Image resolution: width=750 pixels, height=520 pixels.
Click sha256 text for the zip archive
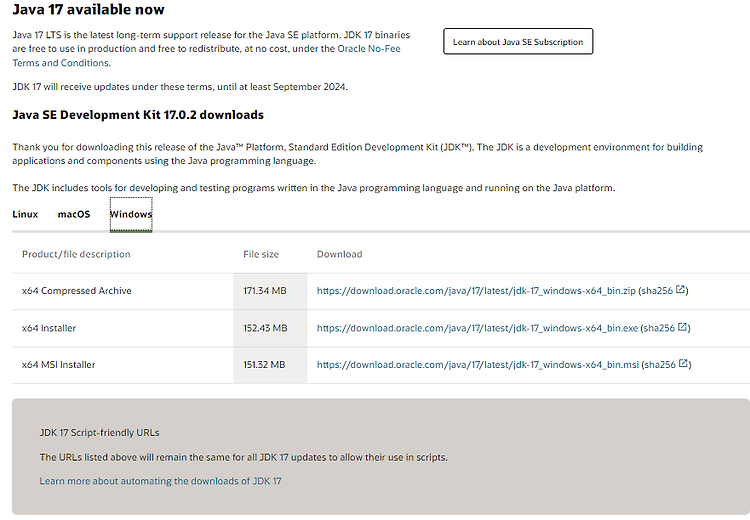click(656, 290)
